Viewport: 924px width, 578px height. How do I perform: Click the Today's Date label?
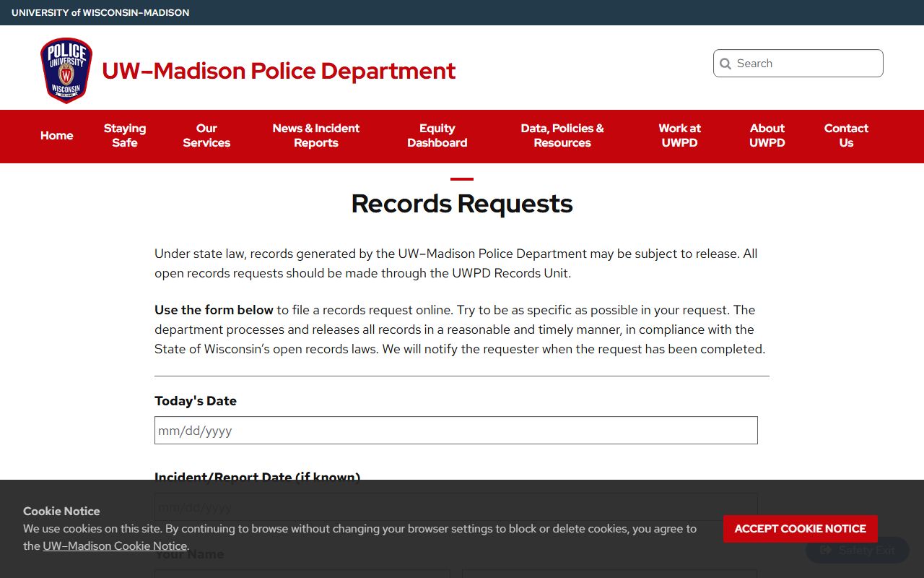[196, 401]
